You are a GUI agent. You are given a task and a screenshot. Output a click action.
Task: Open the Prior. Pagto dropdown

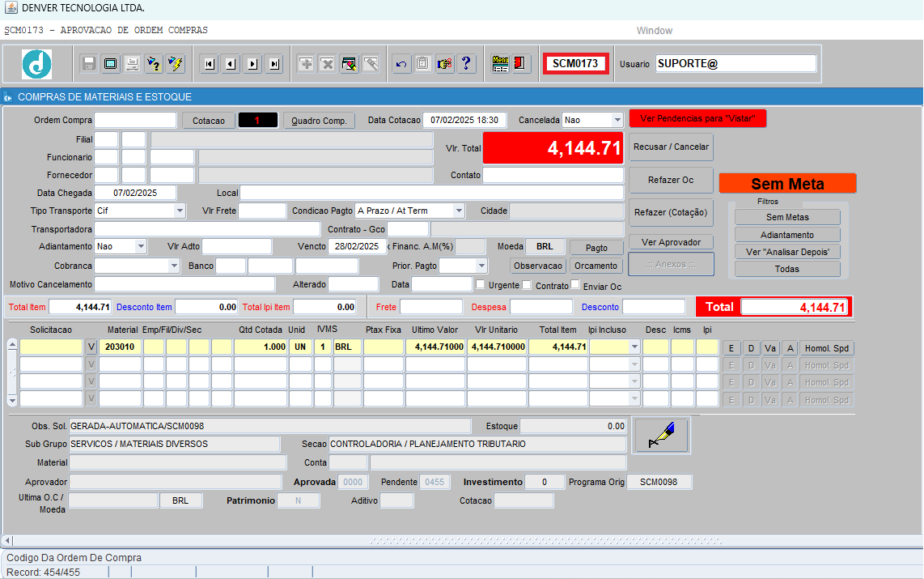(x=481, y=266)
